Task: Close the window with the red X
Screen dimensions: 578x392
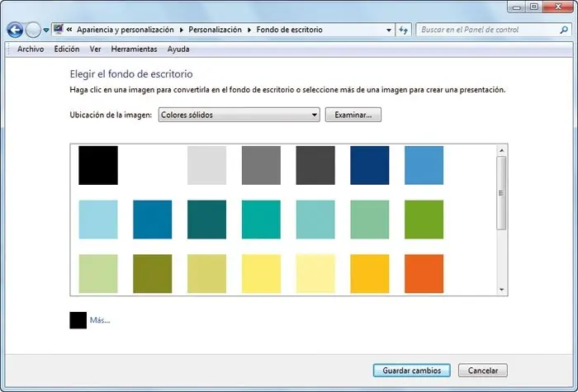Action: point(558,7)
